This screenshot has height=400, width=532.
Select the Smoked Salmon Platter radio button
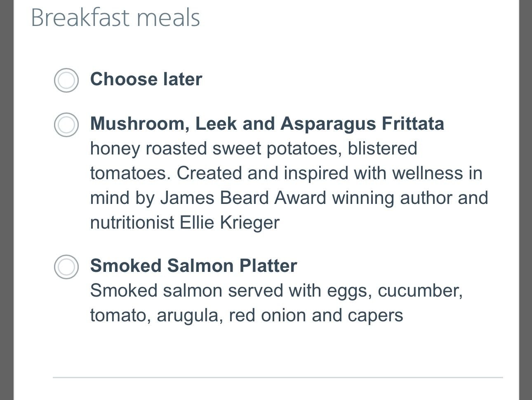point(66,266)
